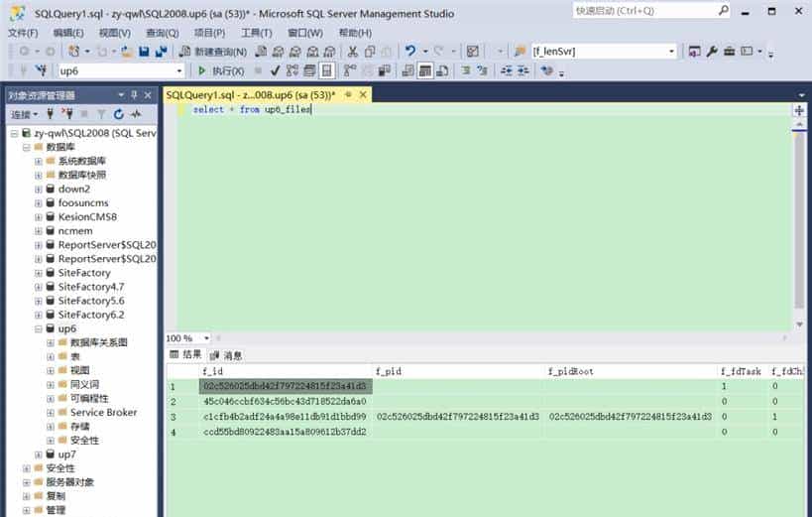This screenshot has height=517, width=812.
Task: Click the wrench Properties icon
Action: [712, 51]
